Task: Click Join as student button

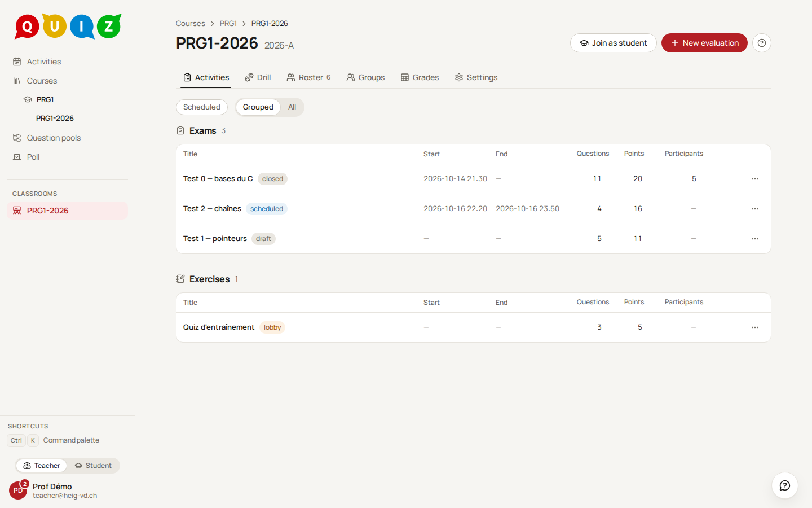Action: pos(614,43)
